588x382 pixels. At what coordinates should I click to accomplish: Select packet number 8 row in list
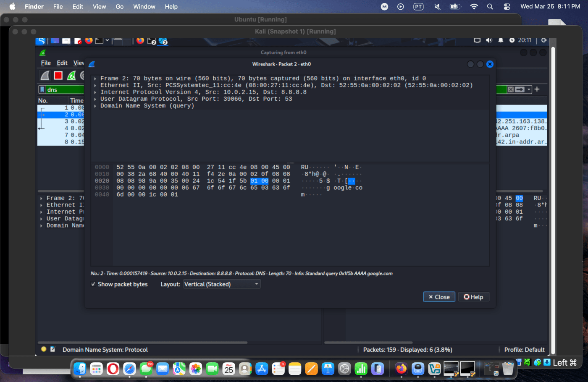point(61,142)
